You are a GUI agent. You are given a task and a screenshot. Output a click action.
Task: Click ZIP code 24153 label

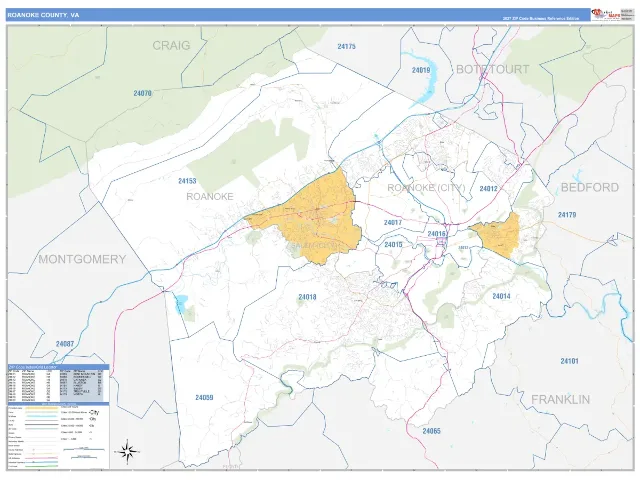click(x=187, y=181)
